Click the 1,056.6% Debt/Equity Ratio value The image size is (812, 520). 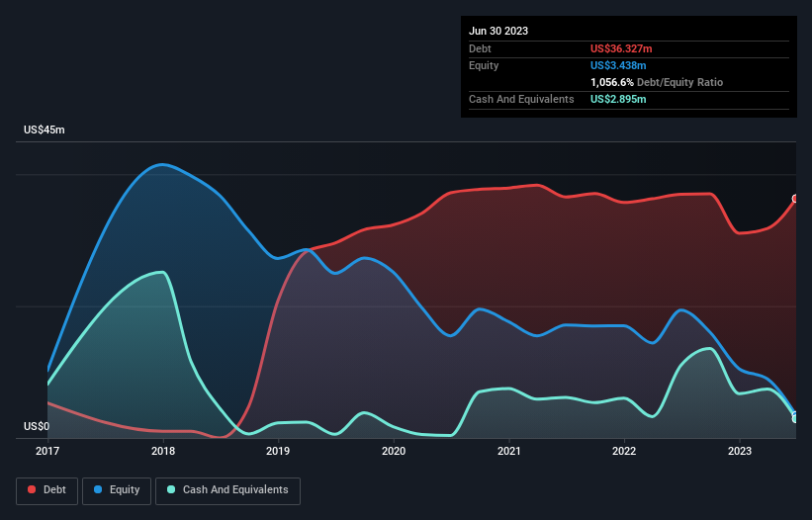(x=611, y=82)
